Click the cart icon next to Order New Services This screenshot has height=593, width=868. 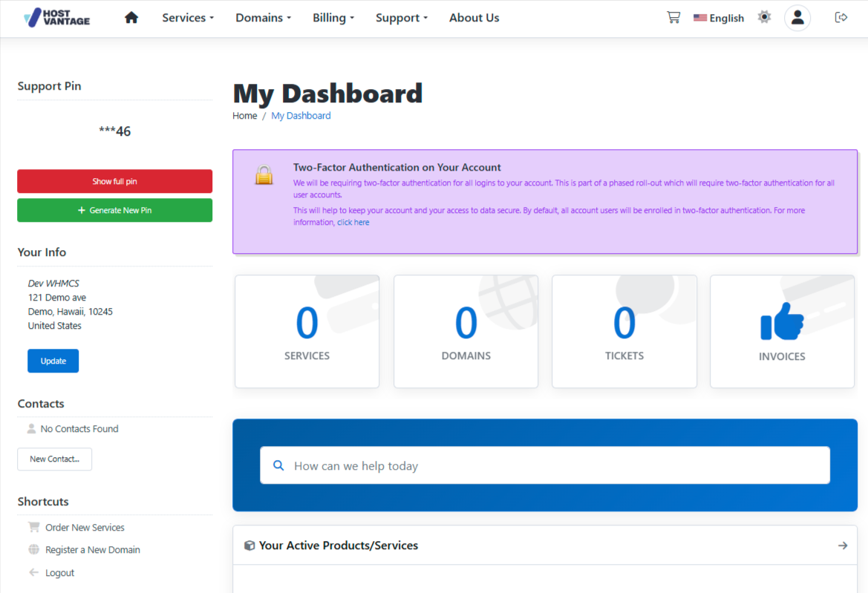[33, 527]
